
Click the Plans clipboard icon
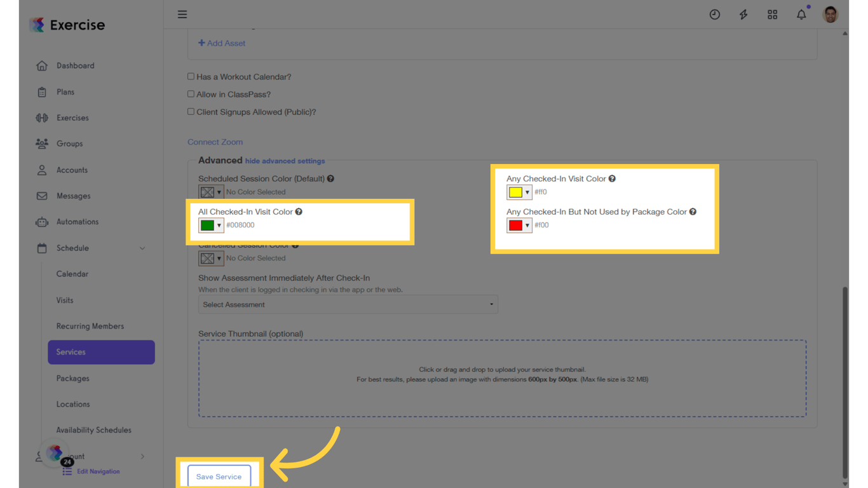pyautogui.click(x=42, y=92)
